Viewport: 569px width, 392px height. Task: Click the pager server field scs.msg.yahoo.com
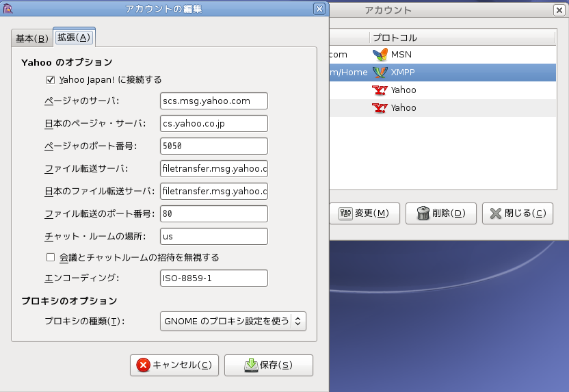coord(214,101)
